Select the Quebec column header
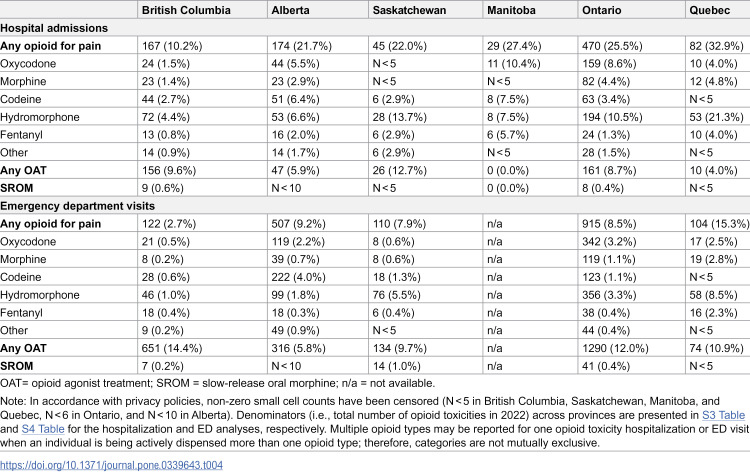This screenshot has width=750, height=472. click(x=710, y=10)
